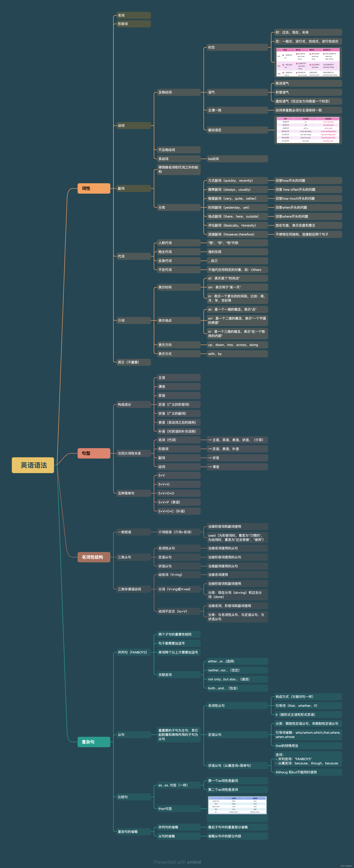The image size is (354, 868).
Task: Click the 系动词 node
Action: pyautogui.click(x=179, y=159)
